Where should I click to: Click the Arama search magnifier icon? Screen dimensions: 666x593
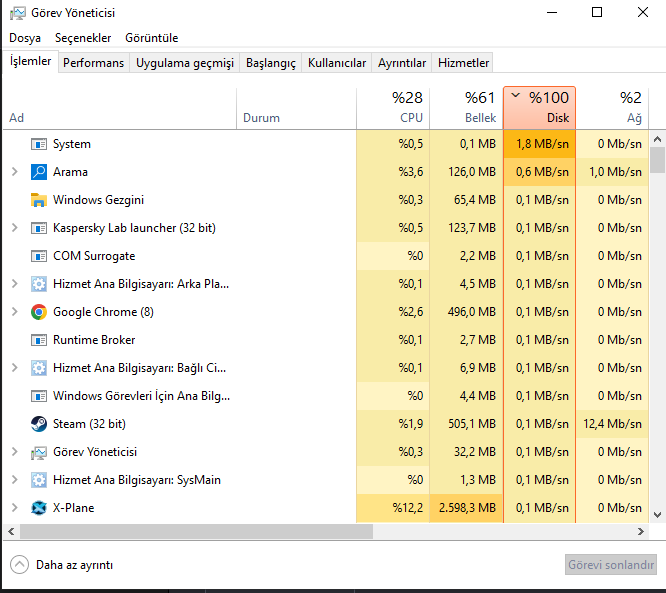[x=39, y=172]
